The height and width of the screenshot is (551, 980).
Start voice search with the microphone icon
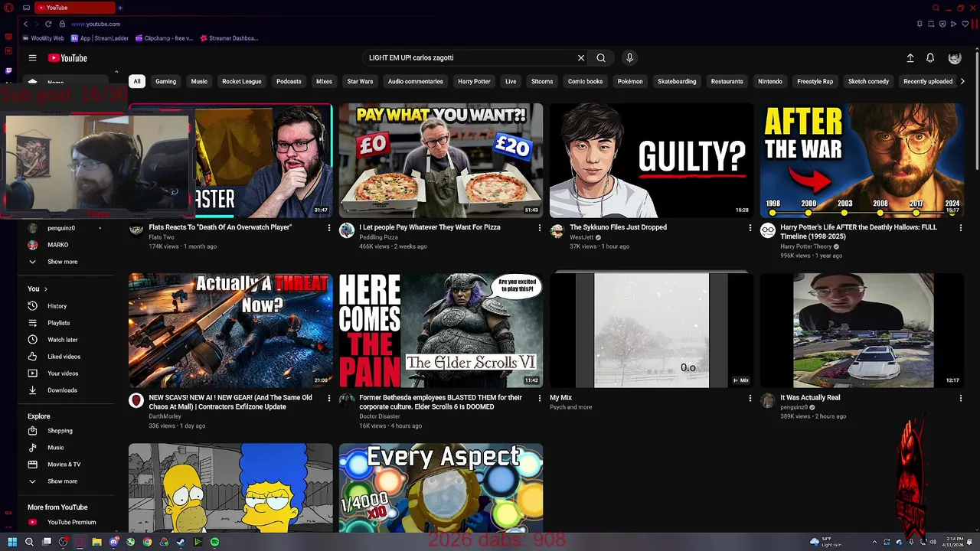(x=629, y=58)
